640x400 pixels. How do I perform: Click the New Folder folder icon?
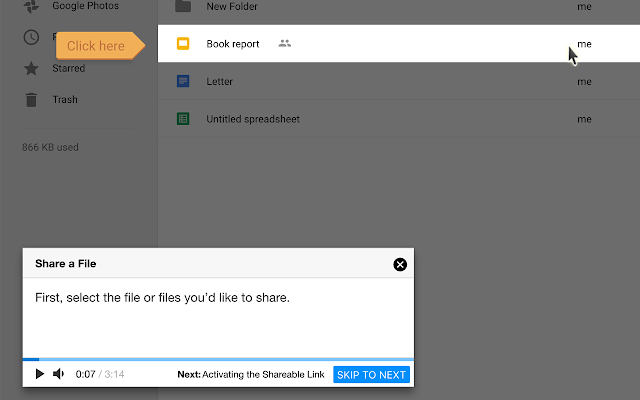(183, 6)
